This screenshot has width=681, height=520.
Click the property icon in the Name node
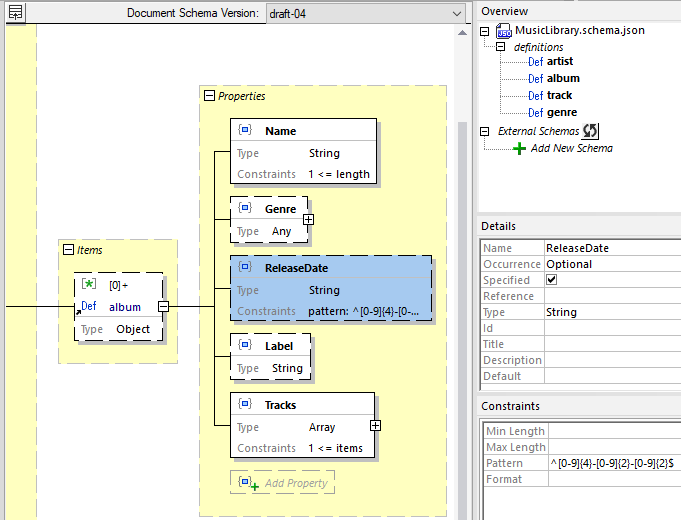click(245, 131)
